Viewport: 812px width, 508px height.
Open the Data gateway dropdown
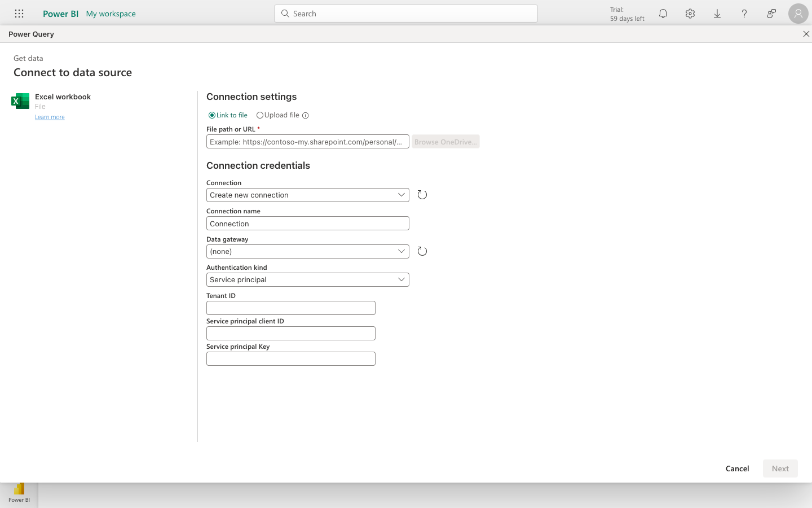(308, 251)
